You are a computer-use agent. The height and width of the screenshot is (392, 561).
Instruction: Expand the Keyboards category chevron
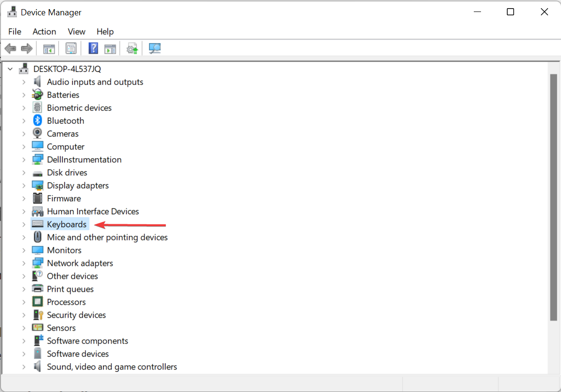[x=23, y=224]
